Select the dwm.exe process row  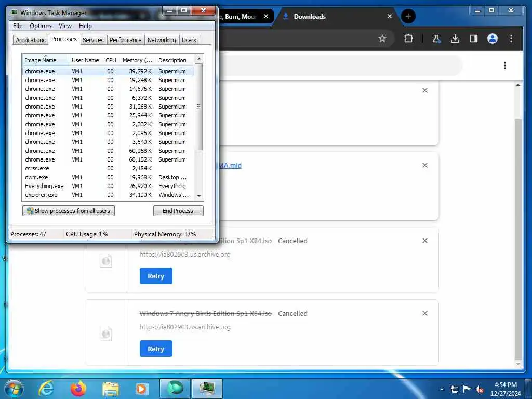point(108,177)
